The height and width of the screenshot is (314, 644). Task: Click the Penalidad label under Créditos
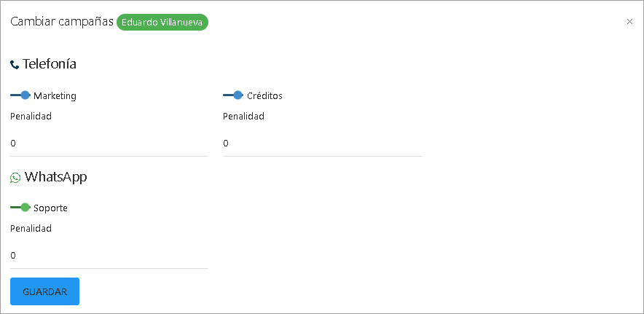pos(243,116)
